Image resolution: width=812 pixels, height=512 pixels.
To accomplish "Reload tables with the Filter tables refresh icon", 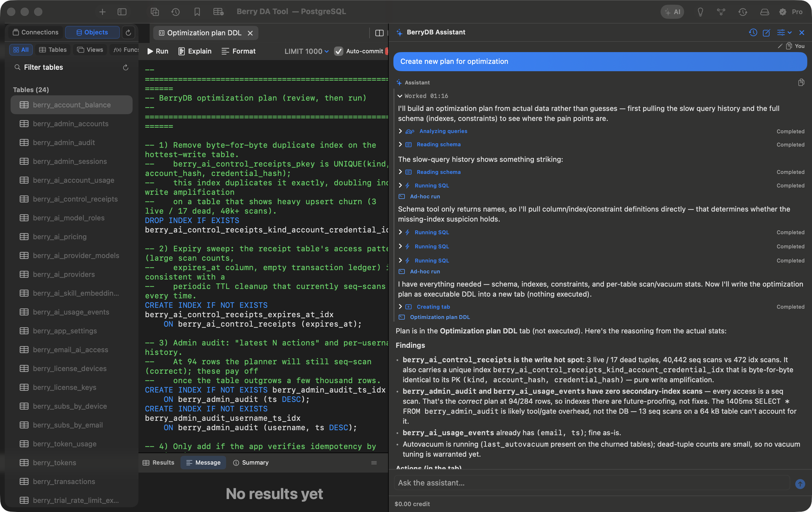I will point(126,67).
